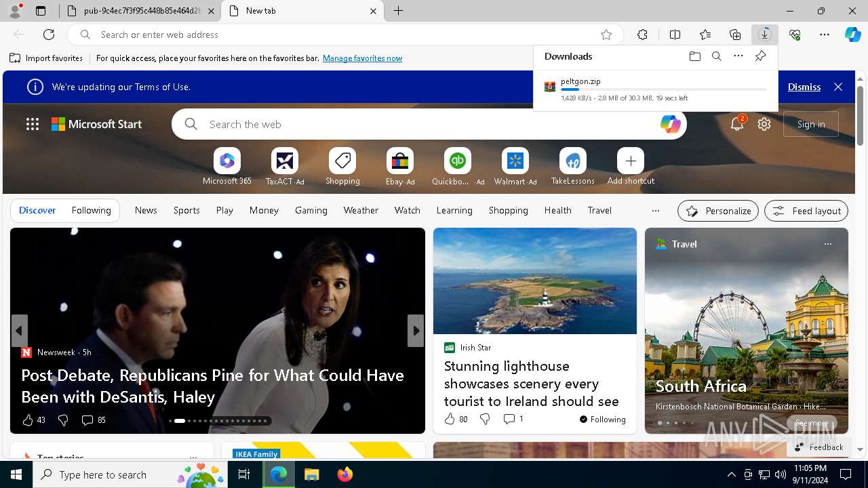
Task: Open Extensions puzzle icon
Action: click(x=643, y=35)
